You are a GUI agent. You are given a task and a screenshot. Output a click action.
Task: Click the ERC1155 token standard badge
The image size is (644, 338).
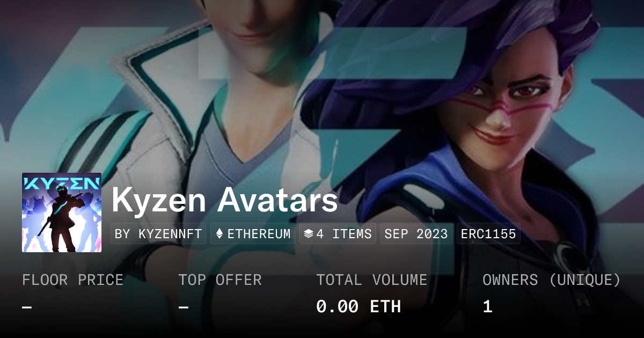488,234
